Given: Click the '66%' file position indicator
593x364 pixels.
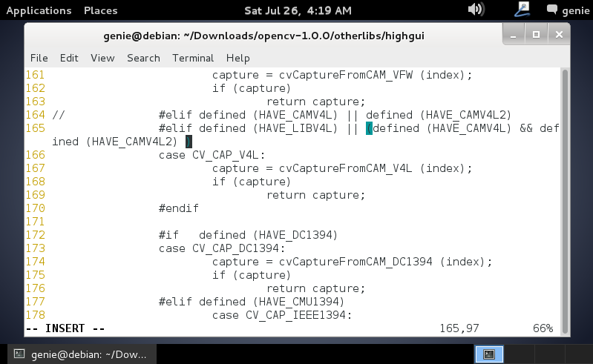Looking at the screenshot, I should point(543,328).
